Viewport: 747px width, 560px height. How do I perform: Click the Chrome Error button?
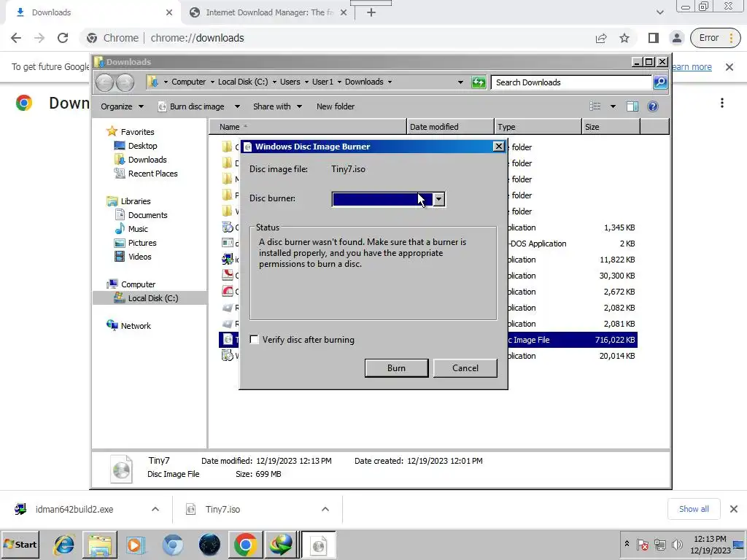(x=715, y=38)
